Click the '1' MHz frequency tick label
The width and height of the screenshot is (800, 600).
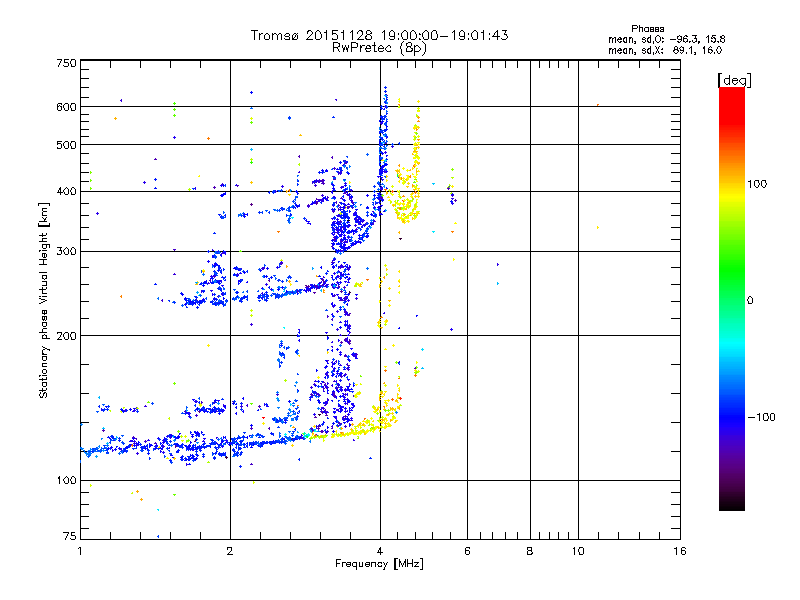80,551
